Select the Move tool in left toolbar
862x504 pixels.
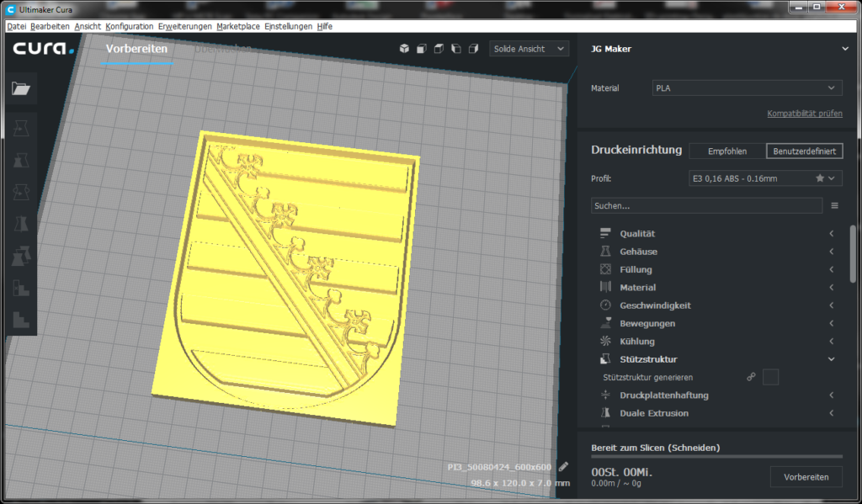tap(21, 129)
